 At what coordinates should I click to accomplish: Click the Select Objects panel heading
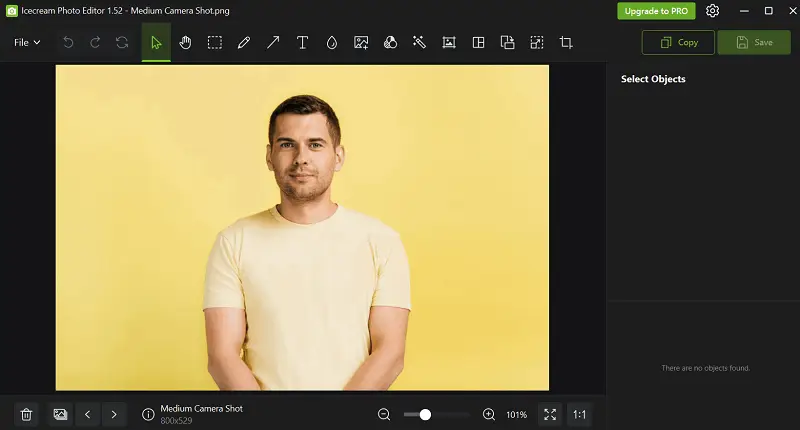[653, 79]
